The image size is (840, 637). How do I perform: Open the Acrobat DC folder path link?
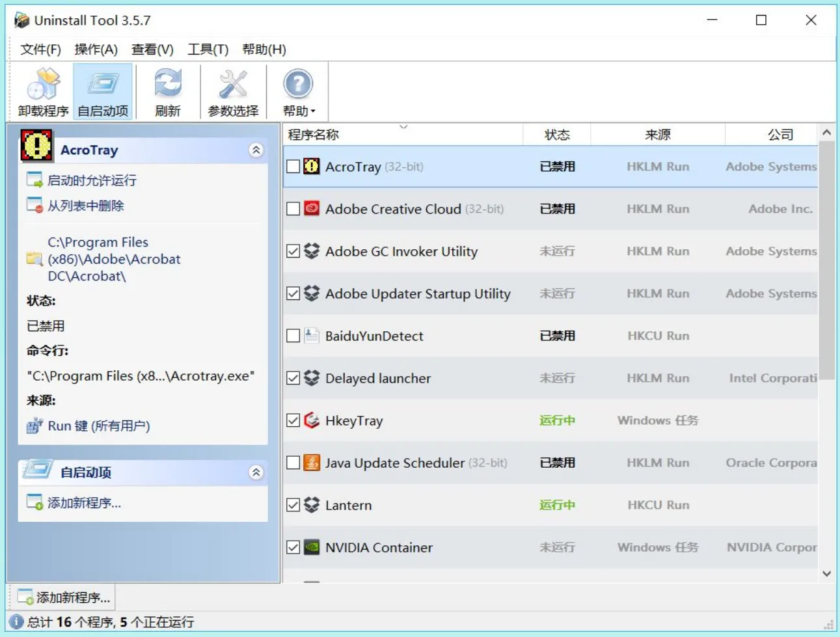coord(114,259)
